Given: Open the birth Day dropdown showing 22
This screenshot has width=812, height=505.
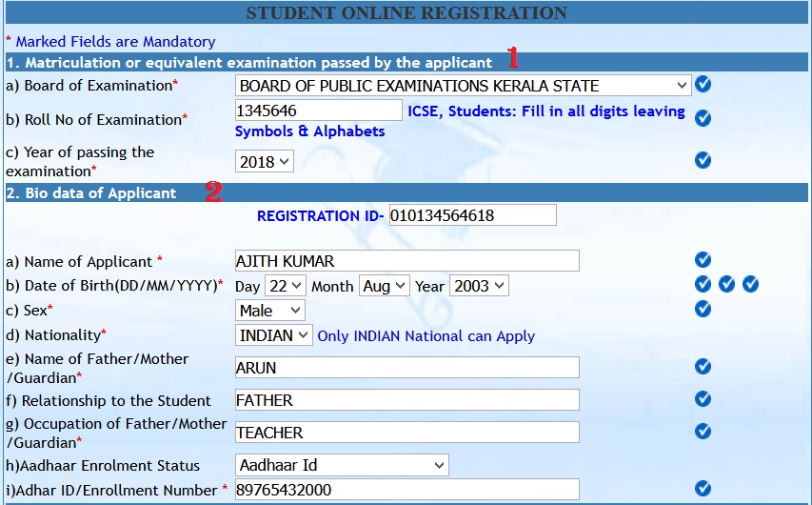Looking at the screenshot, I should [286, 286].
